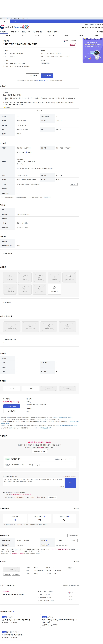Switch to the 우대사항 tab
The image size is (103, 644).
coord(37,36)
